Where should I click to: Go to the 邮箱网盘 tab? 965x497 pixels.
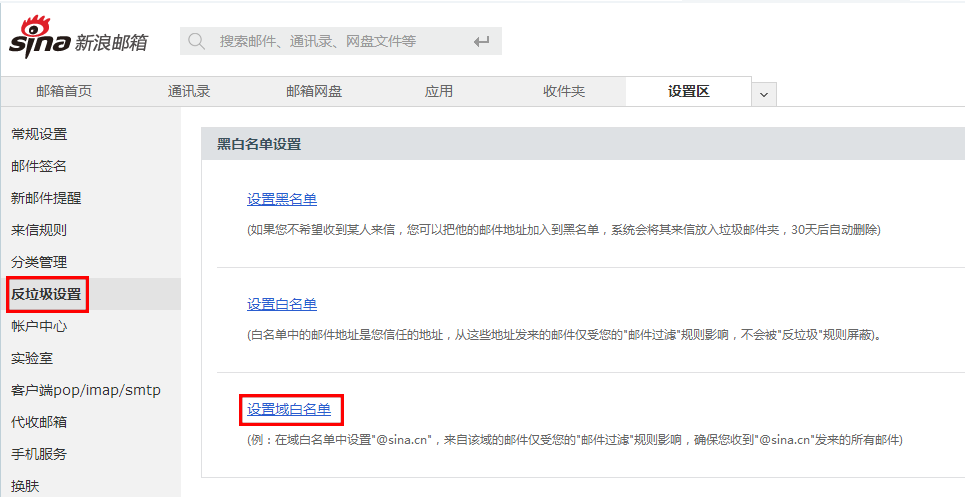pos(314,91)
